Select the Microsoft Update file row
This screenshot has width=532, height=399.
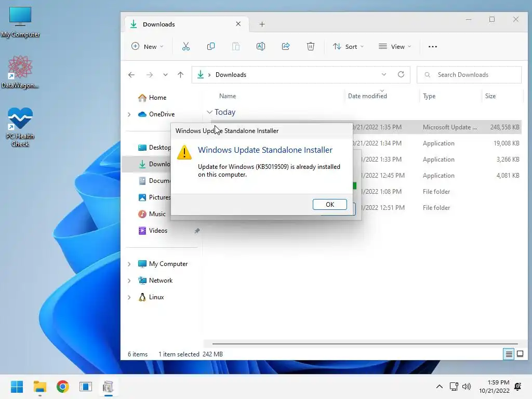(x=436, y=127)
